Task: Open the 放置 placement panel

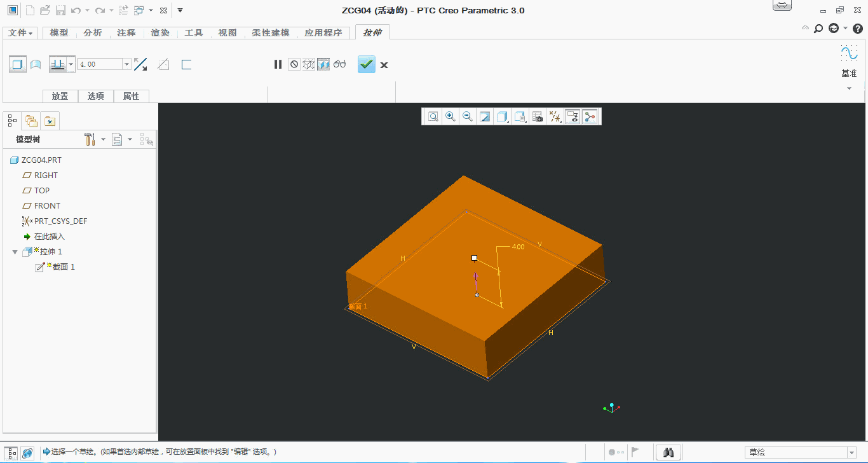Action: [x=60, y=96]
